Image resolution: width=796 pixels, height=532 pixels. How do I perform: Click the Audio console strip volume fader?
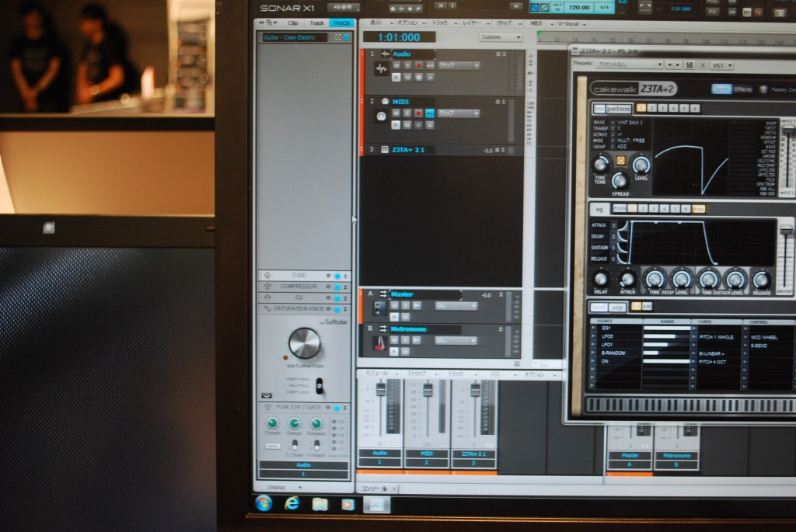click(380, 390)
